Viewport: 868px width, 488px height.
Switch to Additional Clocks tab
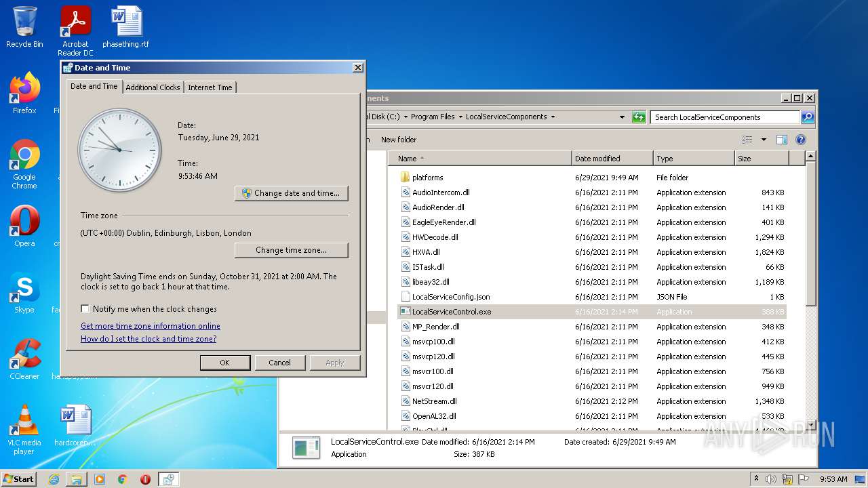(x=153, y=87)
